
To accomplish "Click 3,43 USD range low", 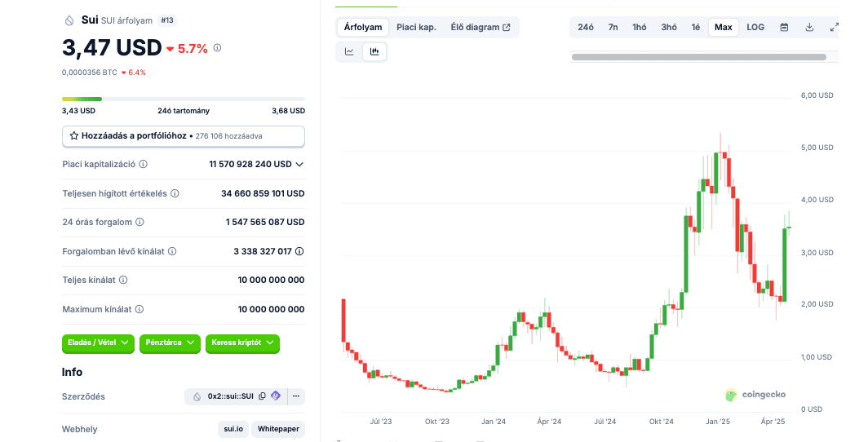I will coord(78,111).
